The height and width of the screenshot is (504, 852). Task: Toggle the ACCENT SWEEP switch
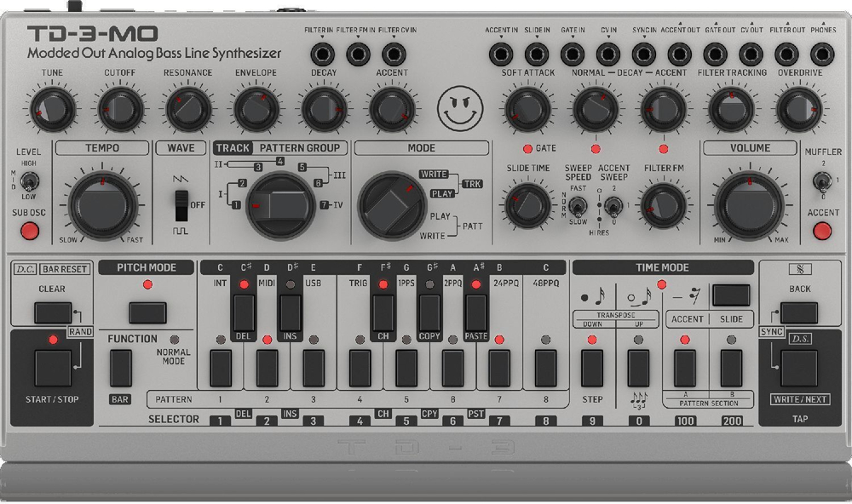613,206
